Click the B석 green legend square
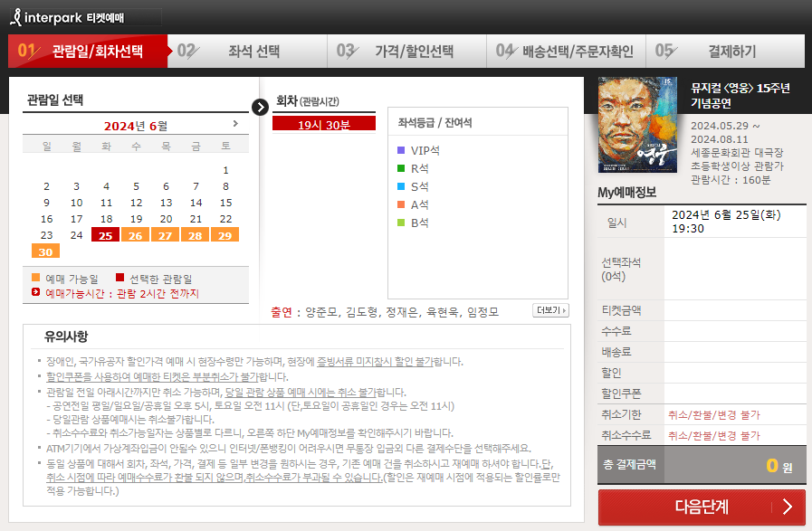 (399, 221)
